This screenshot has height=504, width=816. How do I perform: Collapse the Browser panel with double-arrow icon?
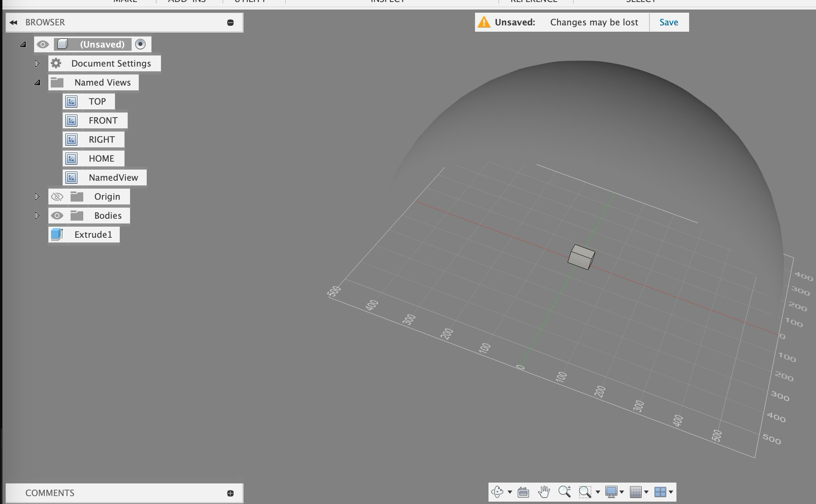[13, 23]
